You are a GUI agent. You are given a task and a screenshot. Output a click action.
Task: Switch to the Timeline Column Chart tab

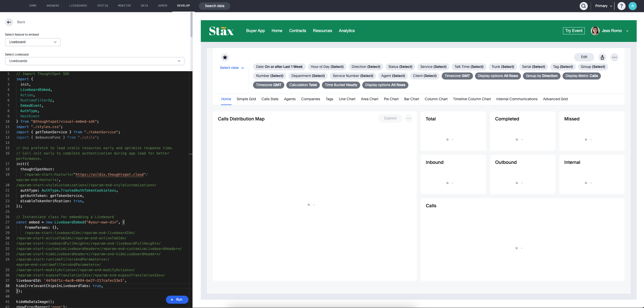pyautogui.click(x=472, y=99)
